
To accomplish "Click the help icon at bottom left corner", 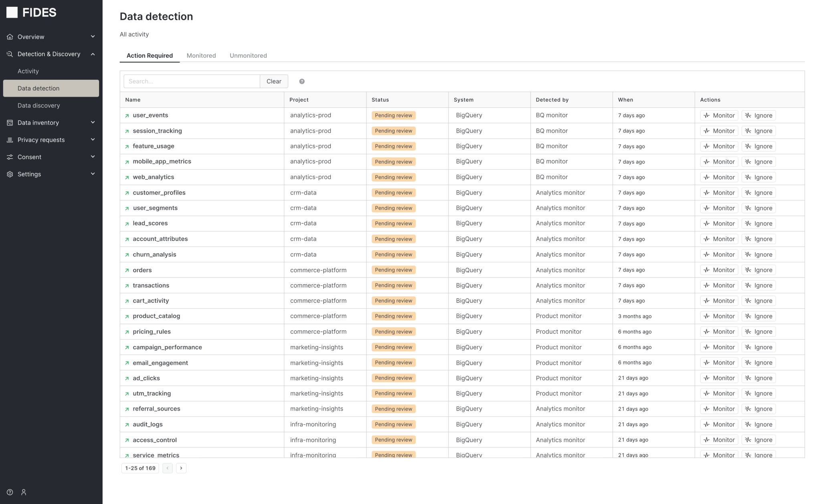I will pos(9,492).
